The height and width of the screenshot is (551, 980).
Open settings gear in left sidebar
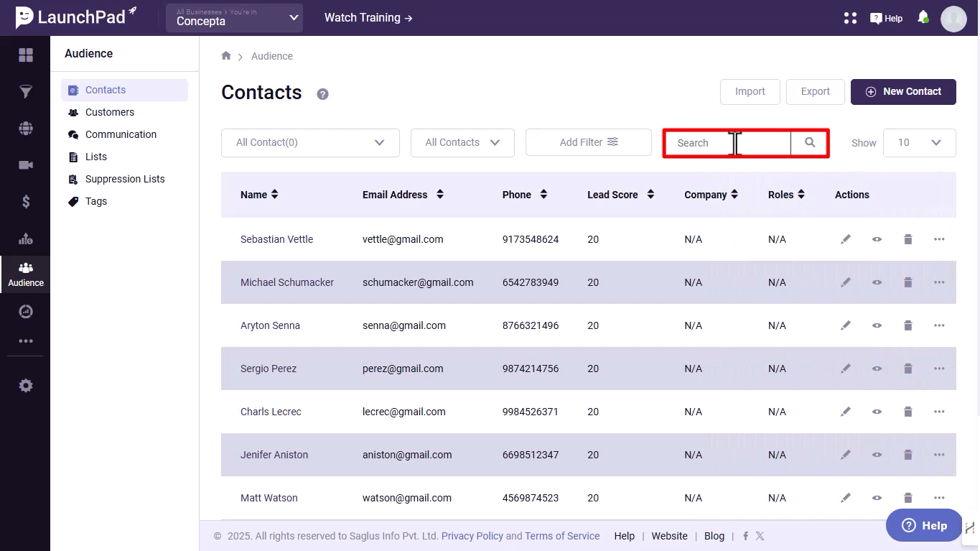pyautogui.click(x=26, y=386)
